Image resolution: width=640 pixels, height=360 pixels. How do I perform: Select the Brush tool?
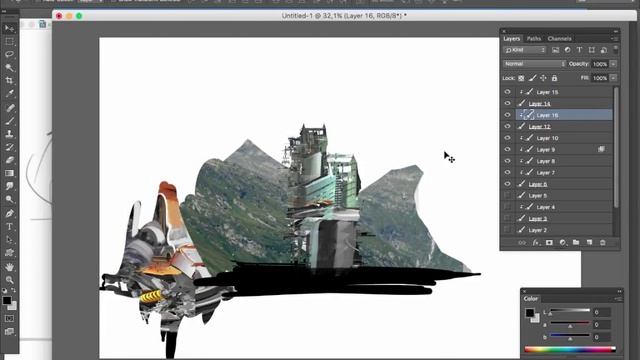tap(9, 120)
